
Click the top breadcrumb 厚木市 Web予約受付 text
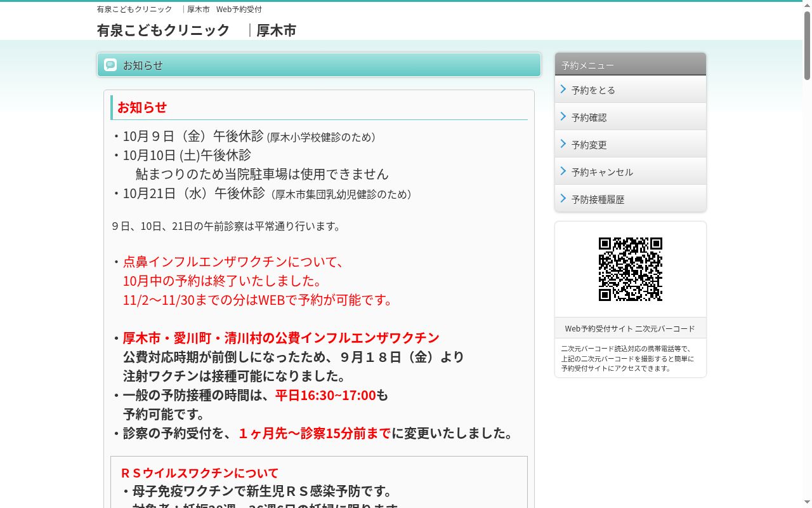coord(225,10)
